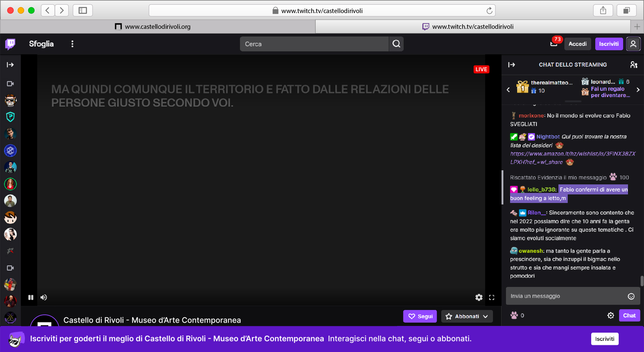Screen dimensions: 644x352
Task: Open the blue hexagon logo channel in sidebar
Action: pos(10,151)
